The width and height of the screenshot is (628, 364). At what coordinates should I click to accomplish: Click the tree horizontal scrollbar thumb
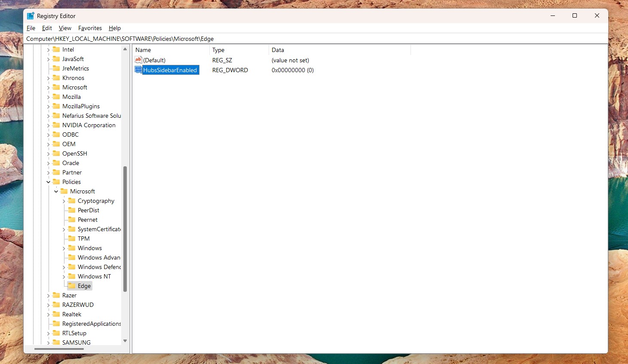click(x=59, y=349)
